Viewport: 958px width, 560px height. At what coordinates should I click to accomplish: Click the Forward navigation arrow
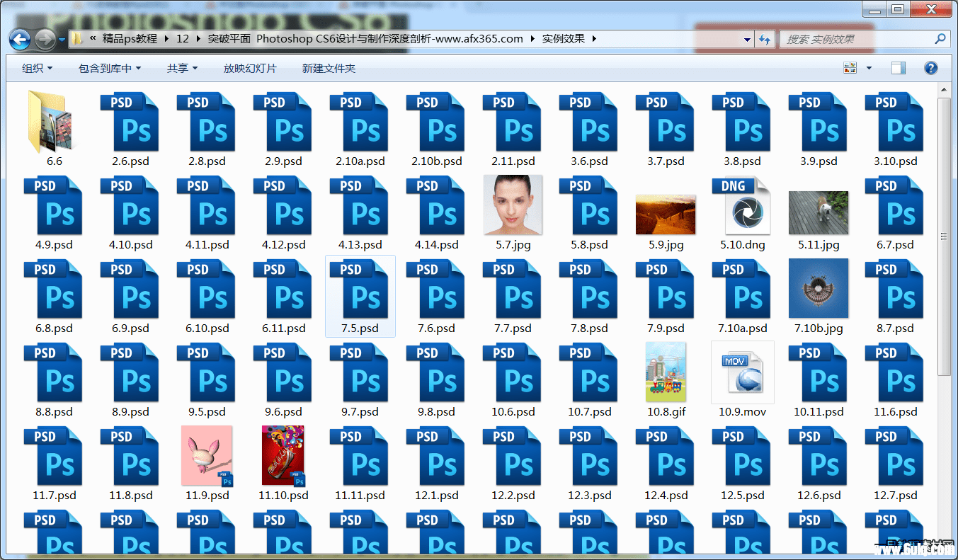tap(45, 39)
